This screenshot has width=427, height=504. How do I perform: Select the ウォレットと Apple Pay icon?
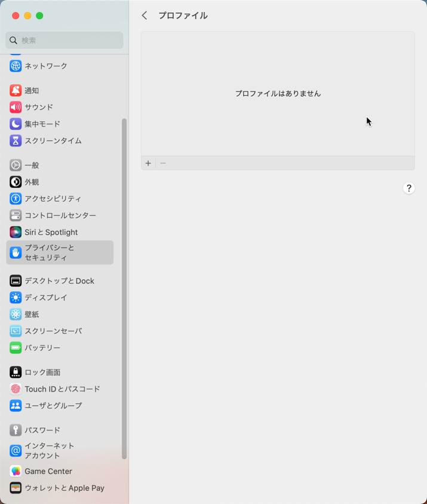[16, 488]
